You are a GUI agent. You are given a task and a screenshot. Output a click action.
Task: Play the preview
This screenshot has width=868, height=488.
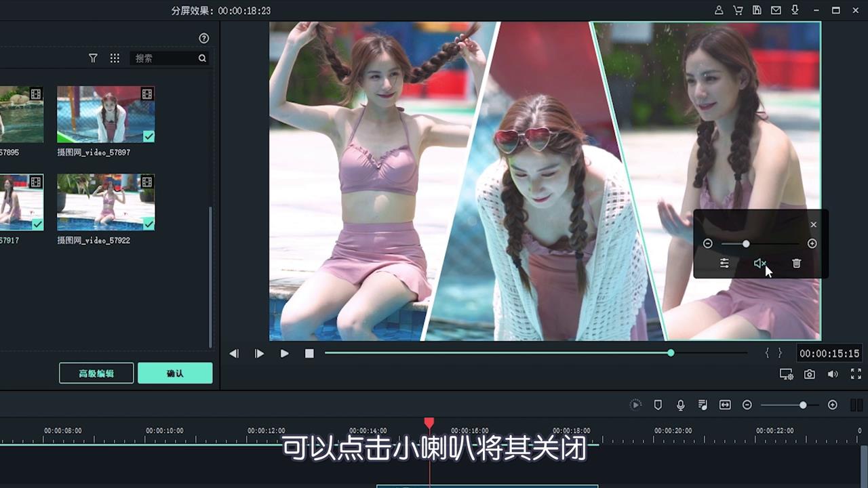[x=285, y=354]
